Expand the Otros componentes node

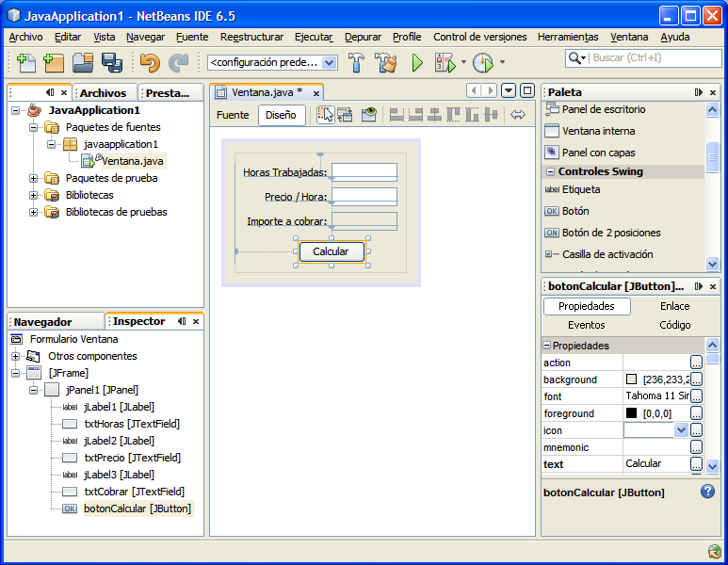16,356
